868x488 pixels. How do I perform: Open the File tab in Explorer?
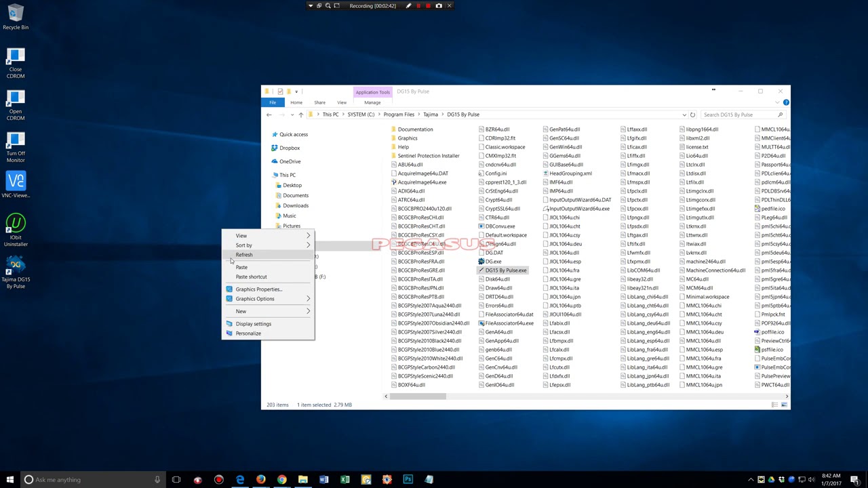click(x=273, y=102)
